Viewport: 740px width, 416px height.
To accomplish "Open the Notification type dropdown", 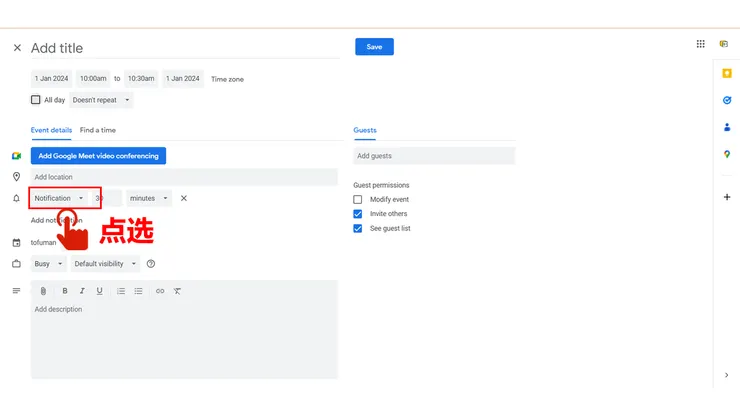I will (x=59, y=198).
